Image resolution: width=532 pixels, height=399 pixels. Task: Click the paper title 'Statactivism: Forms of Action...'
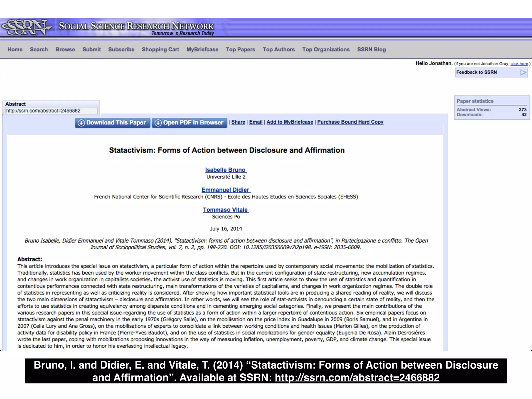click(227, 150)
